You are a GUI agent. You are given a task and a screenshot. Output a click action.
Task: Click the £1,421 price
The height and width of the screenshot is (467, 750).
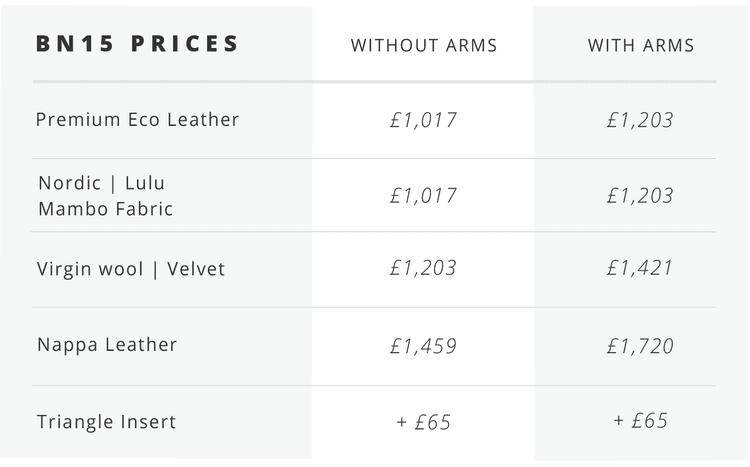coord(640,268)
